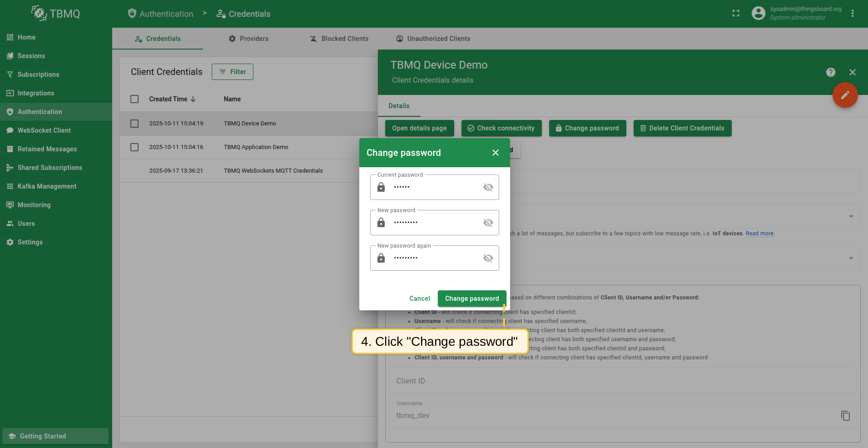Confirm with green Change password dialog button

click(x=472, y=299)
